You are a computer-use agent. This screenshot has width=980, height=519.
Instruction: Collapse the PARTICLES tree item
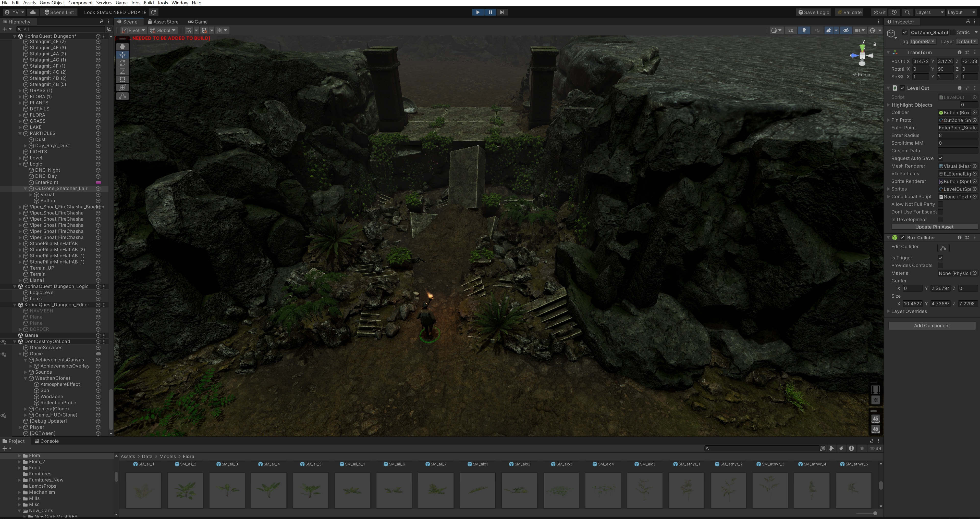click(x=20, y=133)
